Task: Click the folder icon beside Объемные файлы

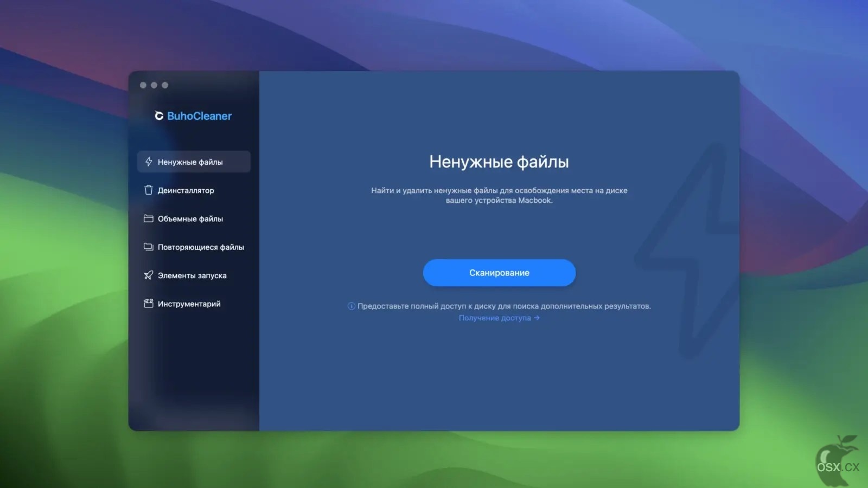Action: (149, 219)
